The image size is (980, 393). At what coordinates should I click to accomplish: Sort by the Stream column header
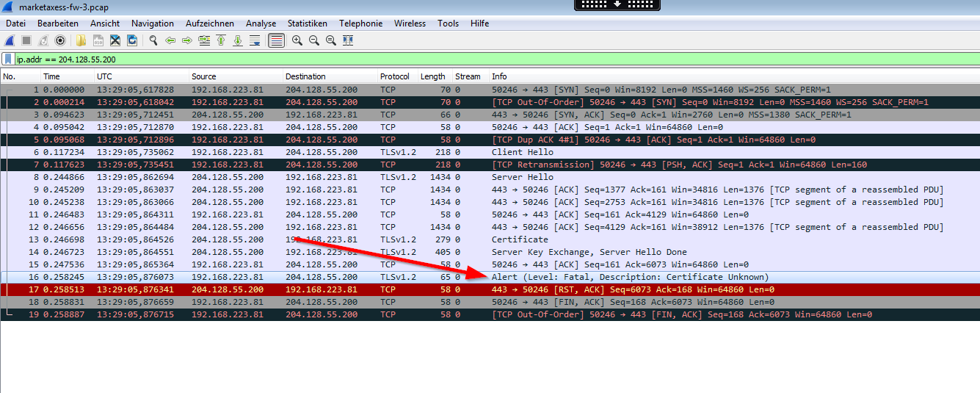pos(471,76)
